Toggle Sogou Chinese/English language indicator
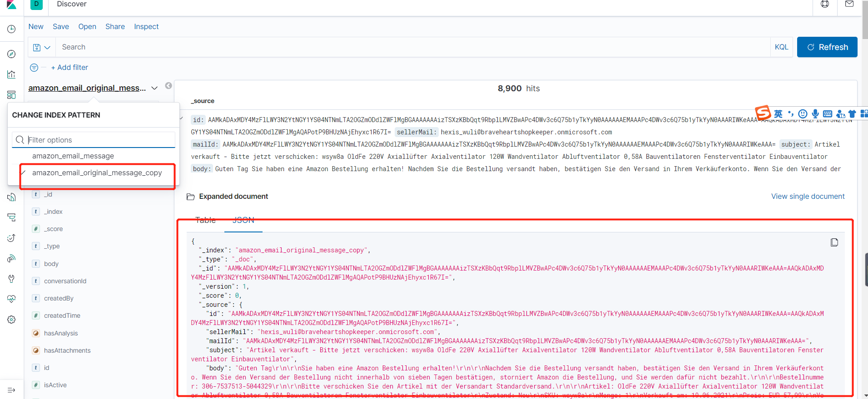Image resolution: width=868 pixels, height=399 pixels. click(x=779, y=113)
